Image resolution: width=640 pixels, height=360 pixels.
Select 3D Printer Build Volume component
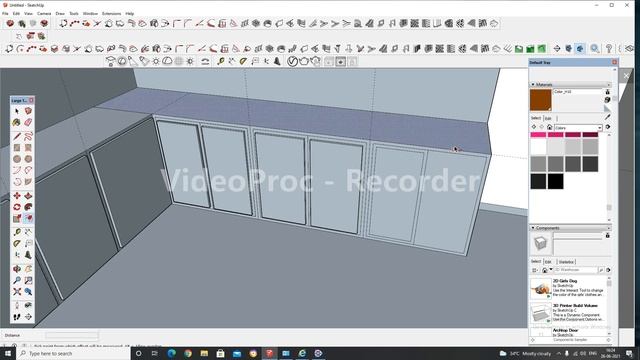570,313
